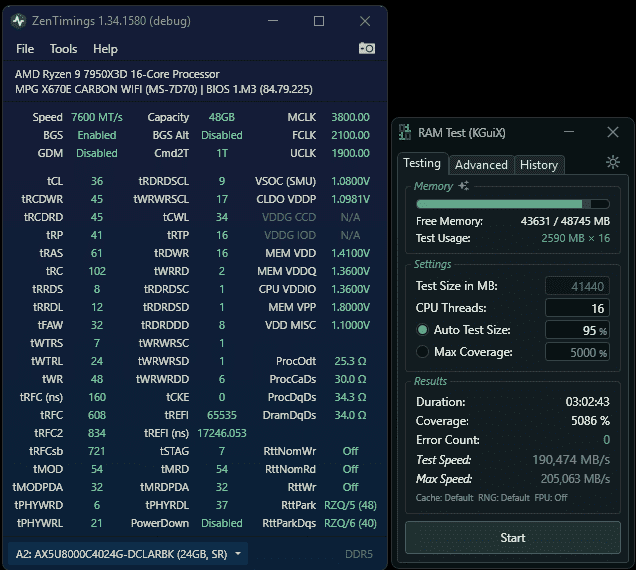Open the File menu in ZenTimings

click(x=25, y=49)
